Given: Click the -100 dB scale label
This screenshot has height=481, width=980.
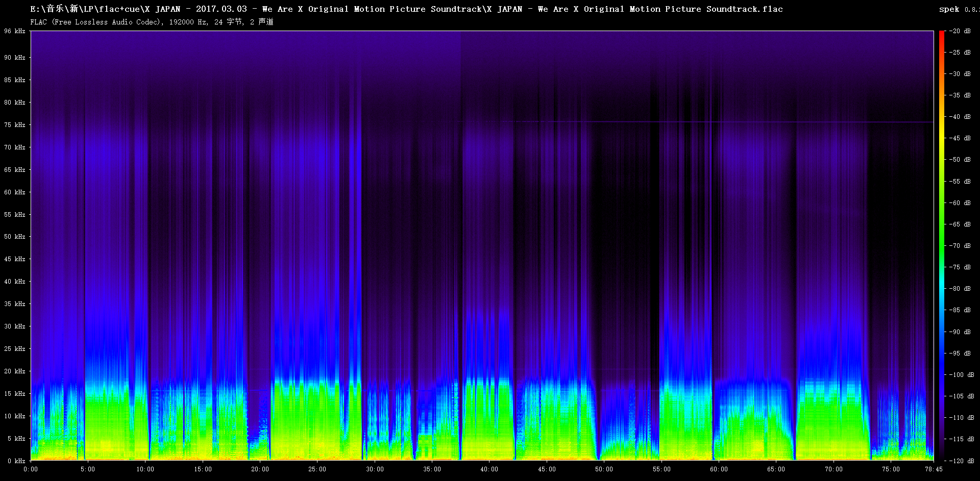Looking at the screenshot, I should pos(961,375).
